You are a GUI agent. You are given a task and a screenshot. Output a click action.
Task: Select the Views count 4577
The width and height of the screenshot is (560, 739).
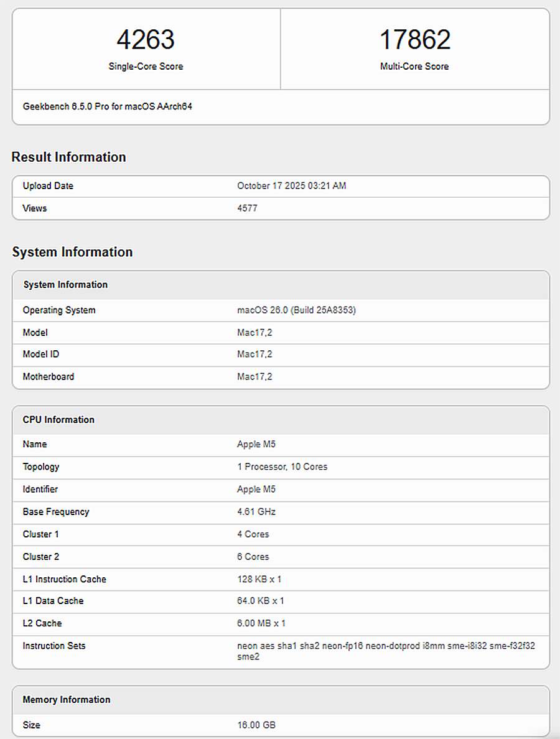(x=247, y=208)
